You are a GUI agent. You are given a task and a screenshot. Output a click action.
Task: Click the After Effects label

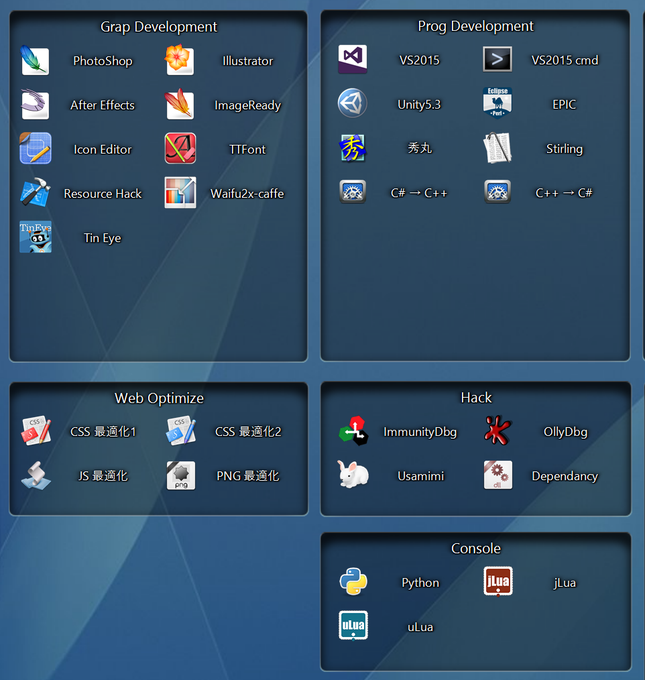coord(103,105)
